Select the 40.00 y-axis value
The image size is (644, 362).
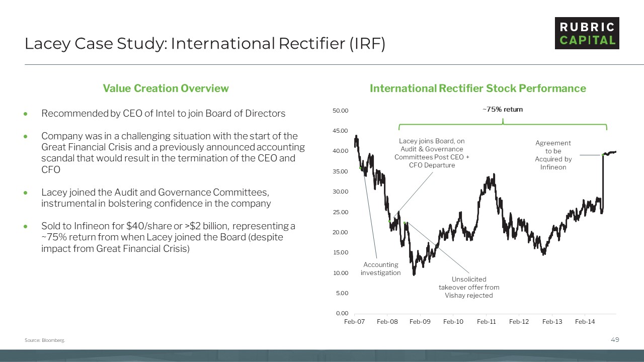pos(340,151)
